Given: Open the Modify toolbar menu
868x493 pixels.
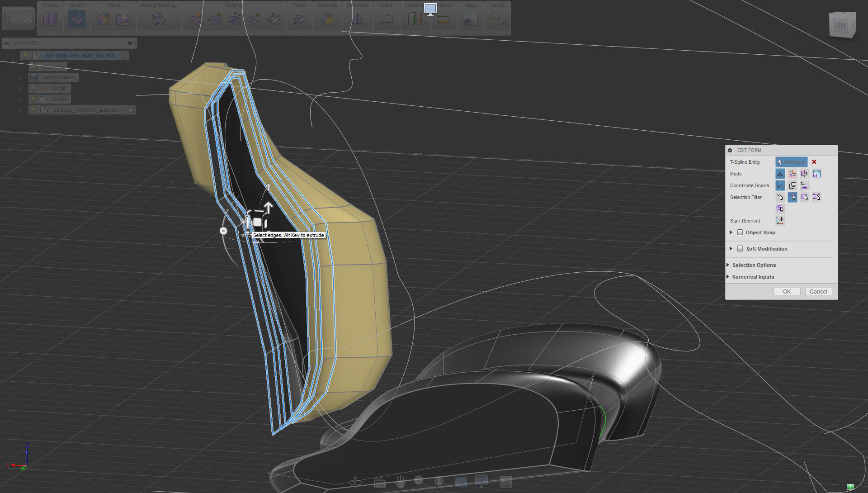Looking at the screenshot, I should (x=76, y=5).
